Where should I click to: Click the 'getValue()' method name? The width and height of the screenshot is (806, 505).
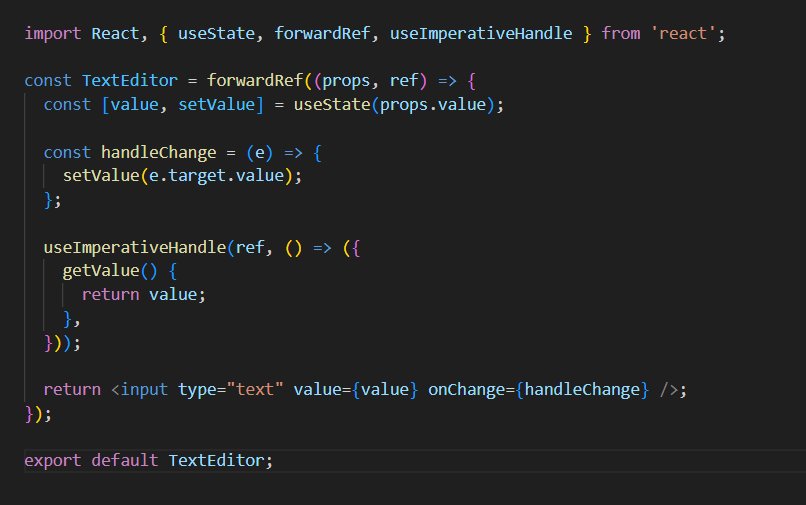click(x=109, y=271)
